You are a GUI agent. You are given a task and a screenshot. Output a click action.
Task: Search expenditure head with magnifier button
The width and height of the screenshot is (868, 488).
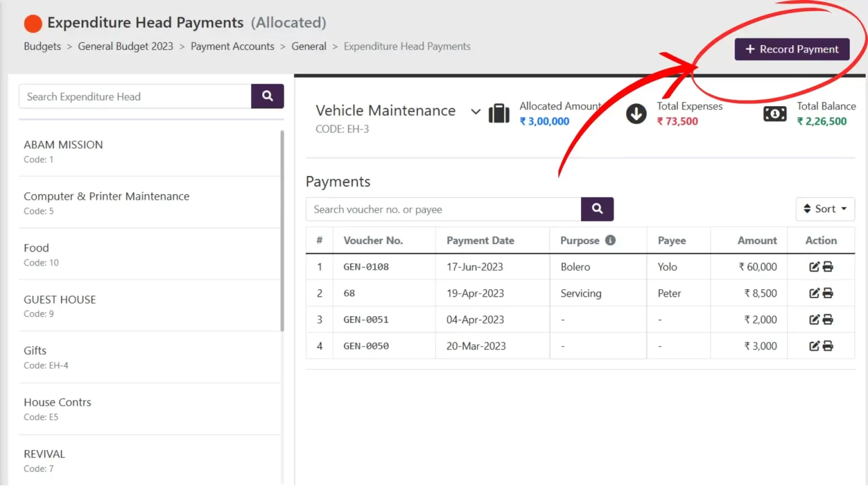tap(267, 96)
